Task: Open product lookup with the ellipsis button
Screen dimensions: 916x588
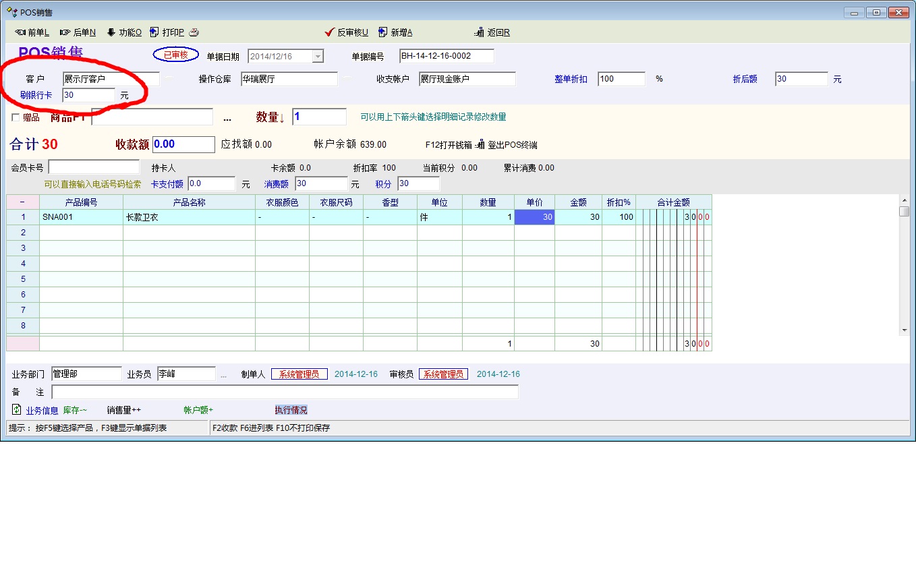Action: 227,118
